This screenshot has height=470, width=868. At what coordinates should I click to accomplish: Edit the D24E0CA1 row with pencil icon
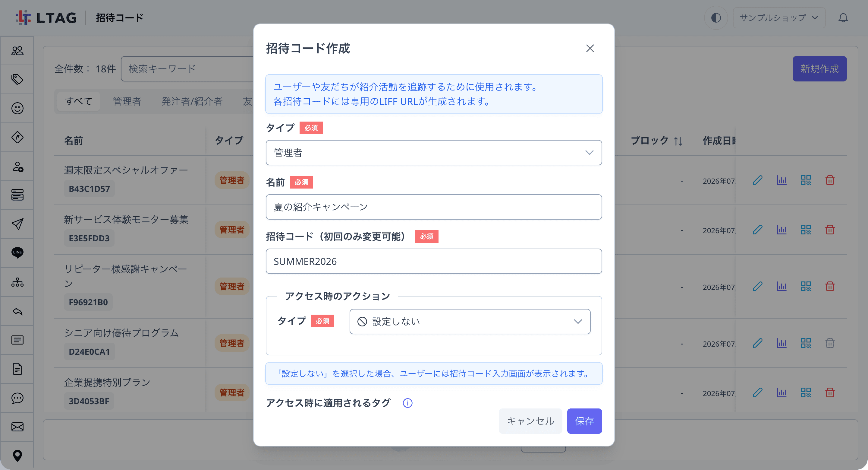pos(757,343)
